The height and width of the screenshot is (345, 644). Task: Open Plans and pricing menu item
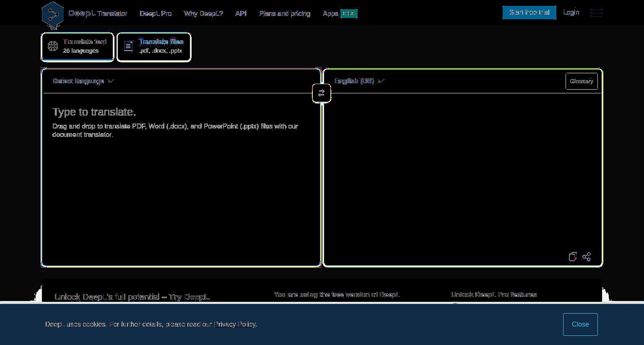click(285, 13)
